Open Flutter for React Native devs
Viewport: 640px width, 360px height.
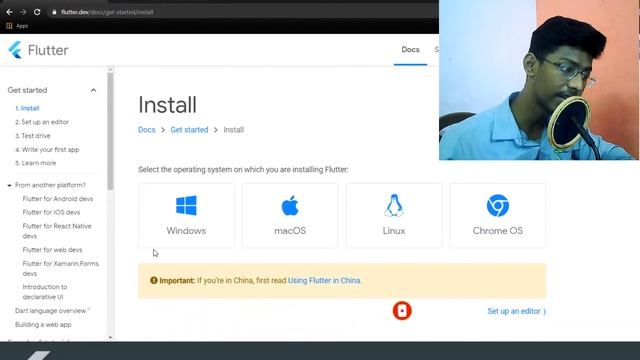coord(57,231)
